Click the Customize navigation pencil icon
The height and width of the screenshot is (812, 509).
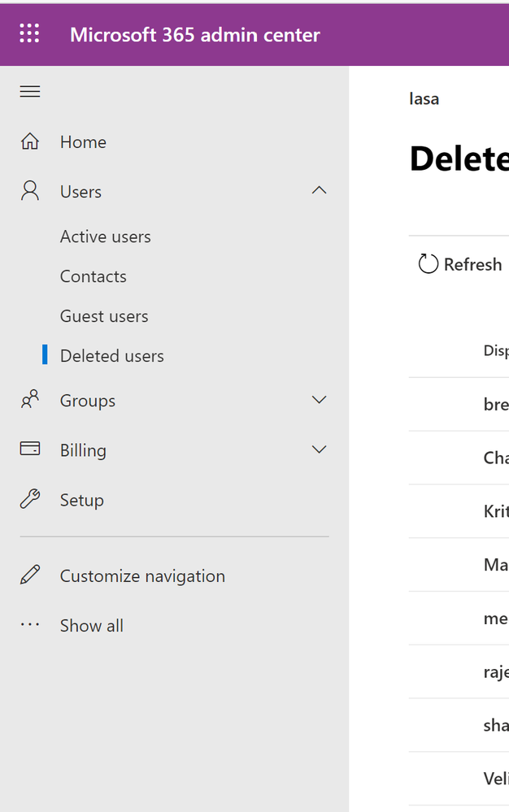[29, 575]
